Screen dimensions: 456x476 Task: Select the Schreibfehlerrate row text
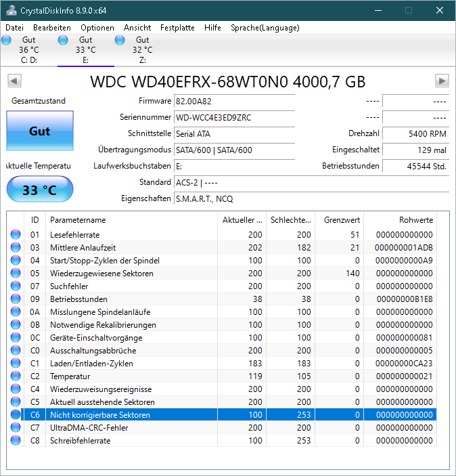[x=81, y=441]
